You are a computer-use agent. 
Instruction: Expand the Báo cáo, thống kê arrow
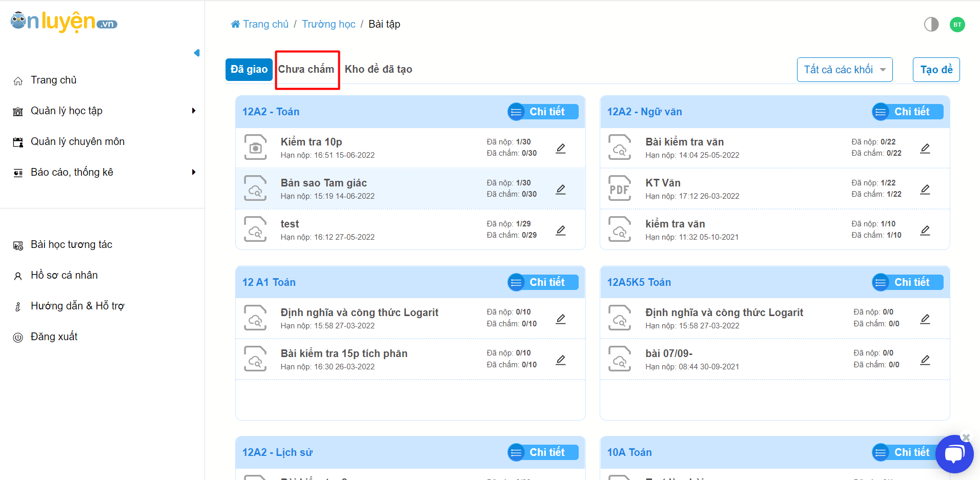click(194, 172)
